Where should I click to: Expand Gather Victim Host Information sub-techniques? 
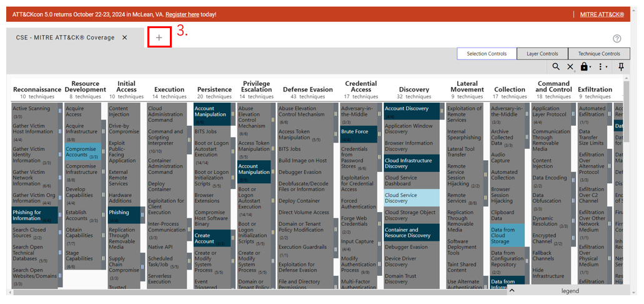60,131
